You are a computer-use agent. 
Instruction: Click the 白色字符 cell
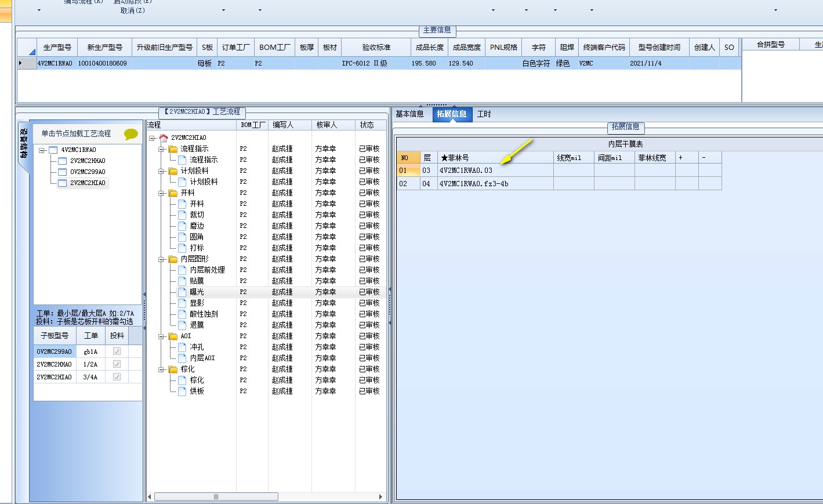pos(538,64)
